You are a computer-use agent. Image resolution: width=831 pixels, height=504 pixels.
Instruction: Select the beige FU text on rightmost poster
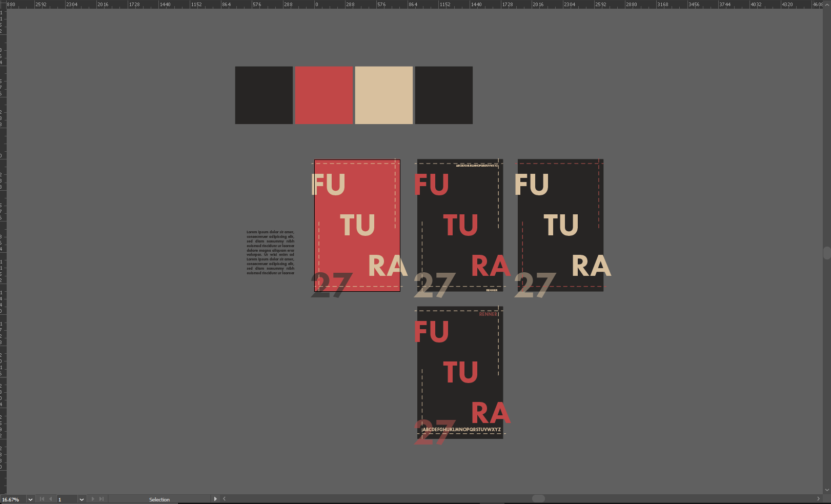click(x=532, y=185)
